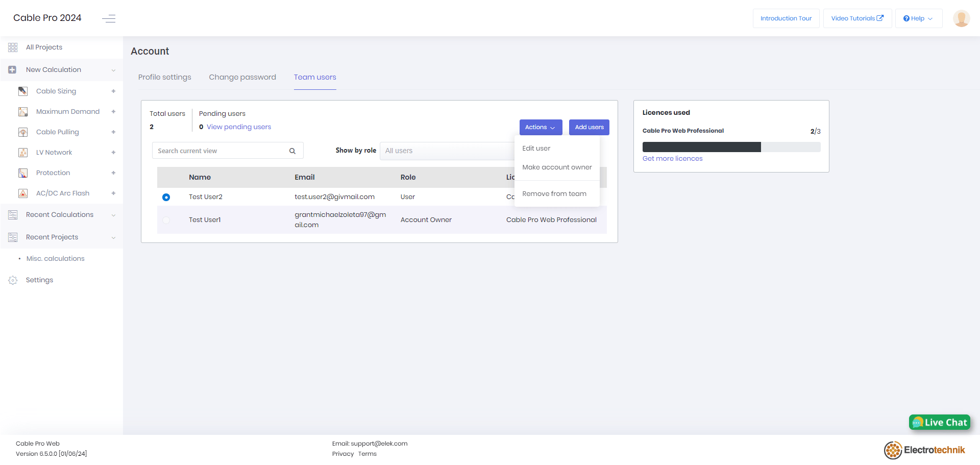Screen dimensions: 980x465
Task: Click the AC/DC Arc Flash icon
Action: pyautogui.click(x=22, y=193)
